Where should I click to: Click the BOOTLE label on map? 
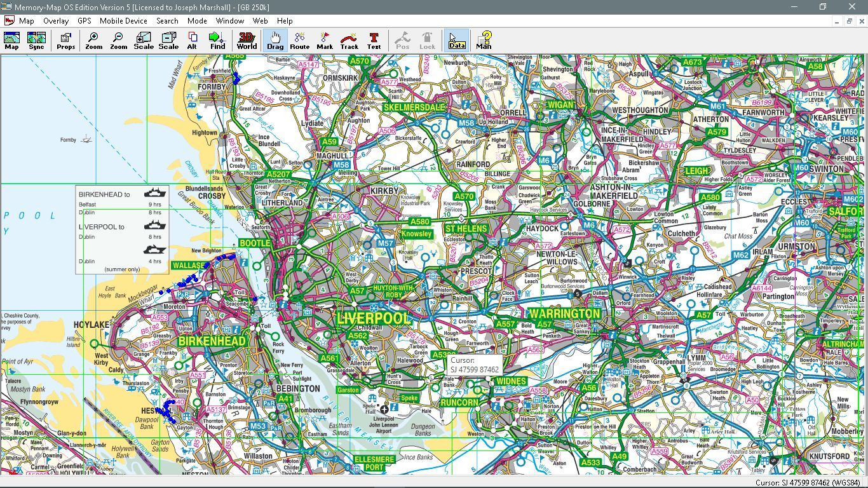point(255,243)
